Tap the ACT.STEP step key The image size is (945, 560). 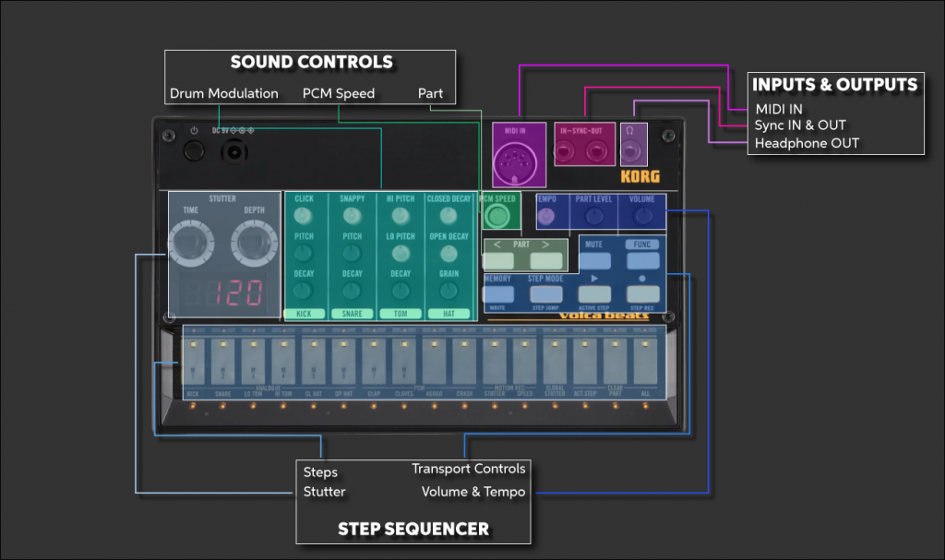coord(584,362)
